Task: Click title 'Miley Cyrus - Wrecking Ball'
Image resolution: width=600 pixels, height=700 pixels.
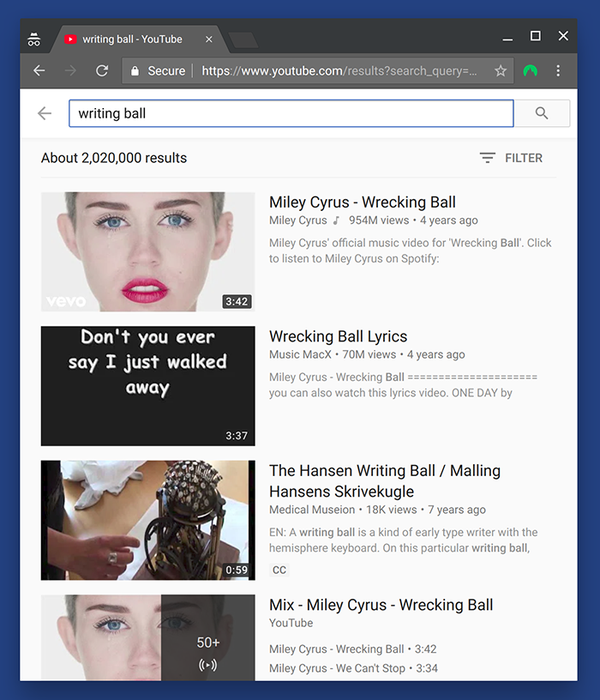Action: pyautogui.click(x=363, y=202)
